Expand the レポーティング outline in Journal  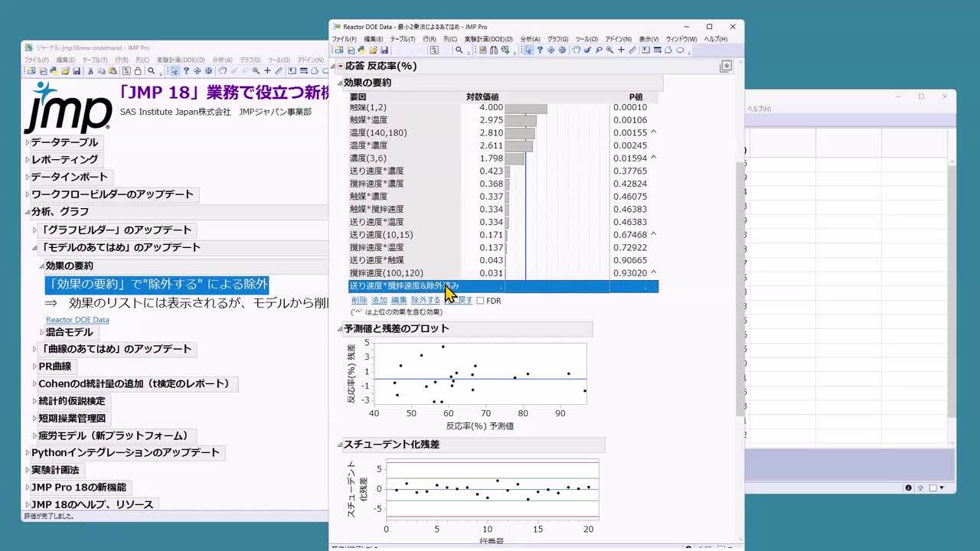tap(28, 159)
